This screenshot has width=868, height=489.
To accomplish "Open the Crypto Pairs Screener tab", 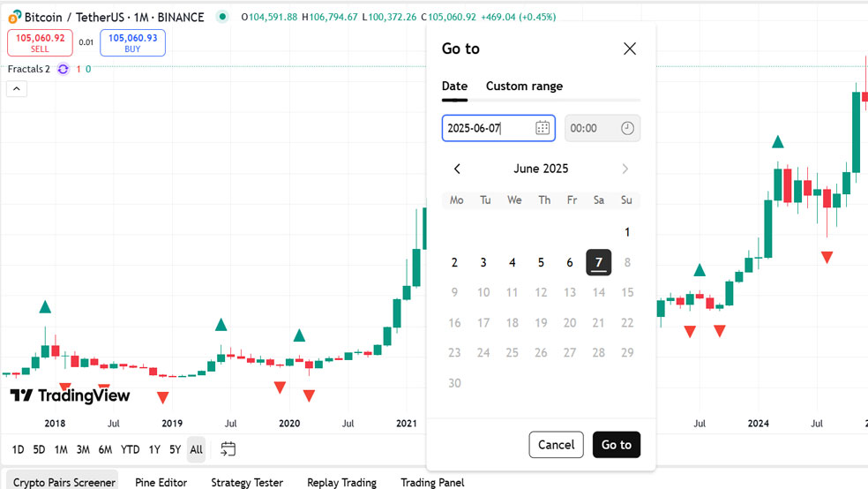I will (x=64, y=482).
